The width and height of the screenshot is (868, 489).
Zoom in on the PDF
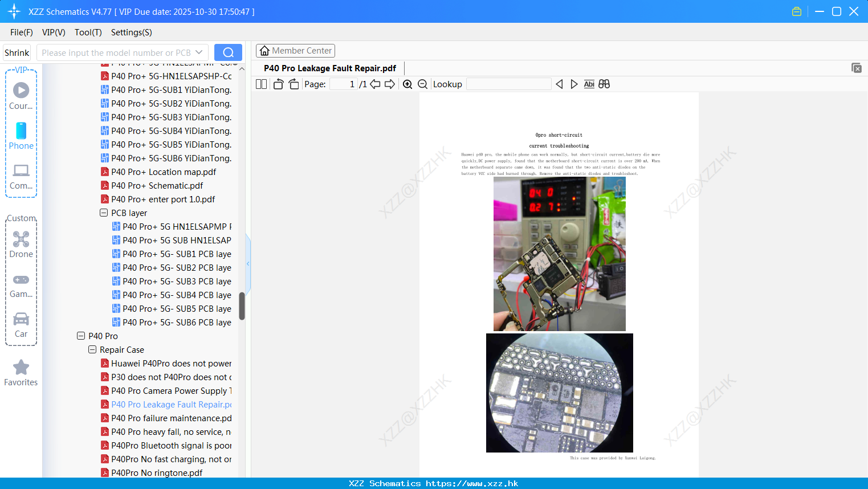[407, 84]
